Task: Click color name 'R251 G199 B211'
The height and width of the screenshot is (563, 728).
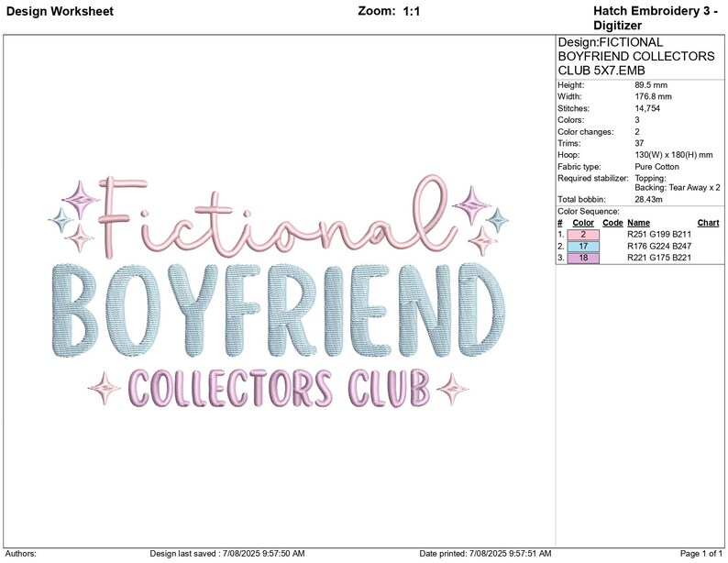Action: click(x=659, y=235)
